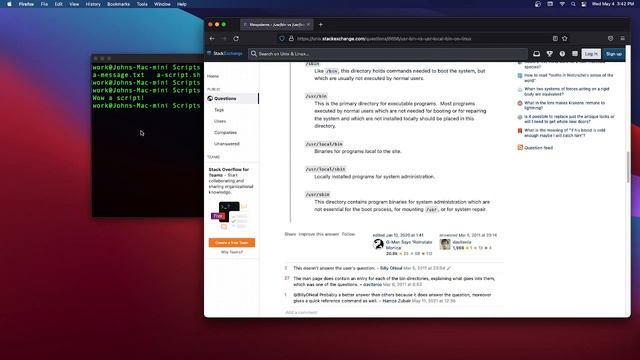640x360 pixels.
Task: Open the File menu
Action: tap(44, 4)
